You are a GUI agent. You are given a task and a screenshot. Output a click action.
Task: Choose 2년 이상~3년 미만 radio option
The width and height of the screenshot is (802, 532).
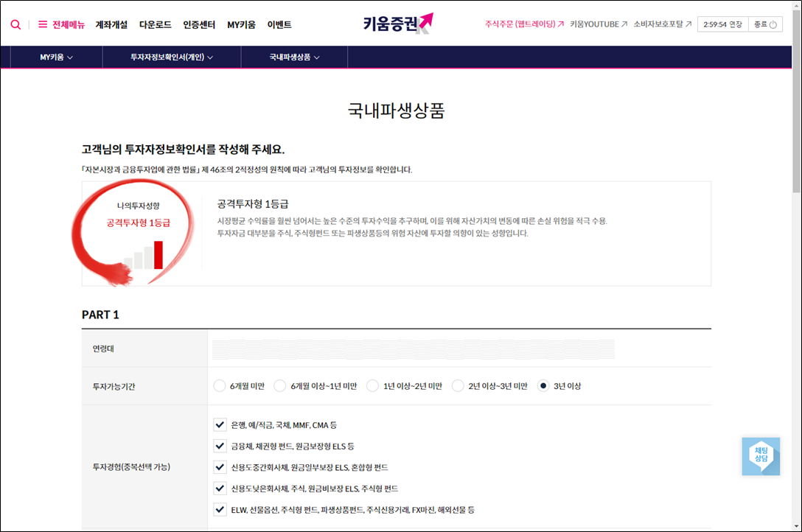[458, 386]
